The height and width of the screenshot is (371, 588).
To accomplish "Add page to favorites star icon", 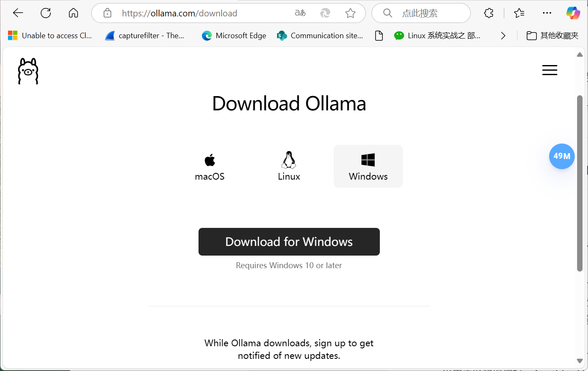I will coord(350,13).
